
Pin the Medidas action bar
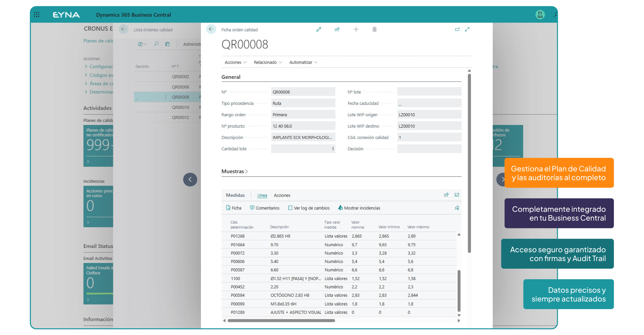[457, 208]
